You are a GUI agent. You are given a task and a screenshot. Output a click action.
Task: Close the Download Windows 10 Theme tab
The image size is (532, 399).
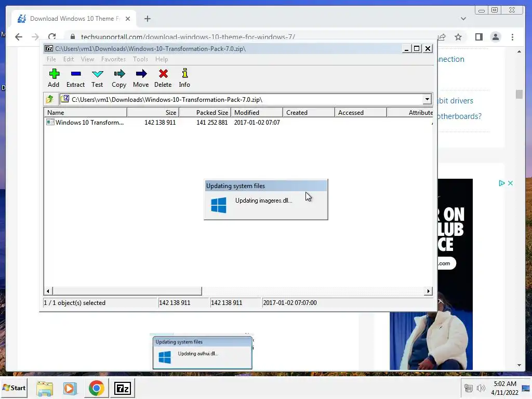[128, 19]
